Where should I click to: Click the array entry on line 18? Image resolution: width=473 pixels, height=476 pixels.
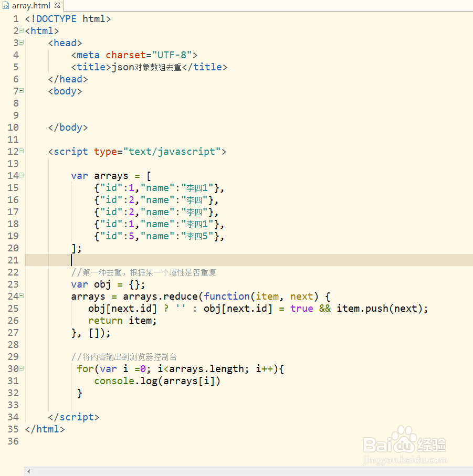pos(159,224)
